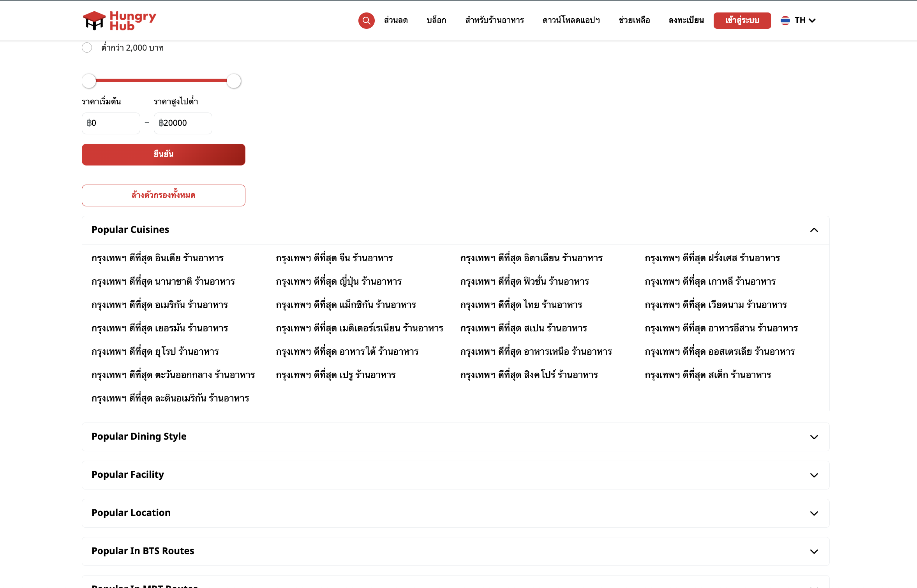The image size is (917, 588).
Task: Click the เข้าสู่ระบบ login button
Action: (742, 20)
